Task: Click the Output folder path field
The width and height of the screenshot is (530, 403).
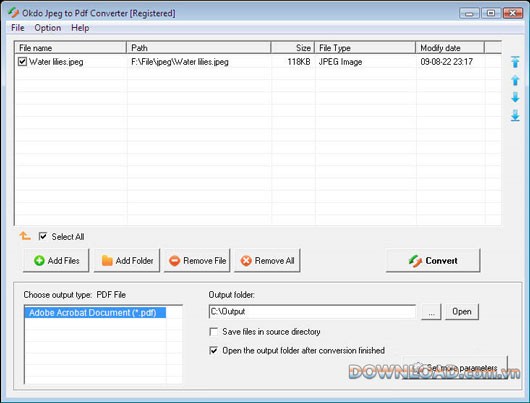Action: (312, 311)
